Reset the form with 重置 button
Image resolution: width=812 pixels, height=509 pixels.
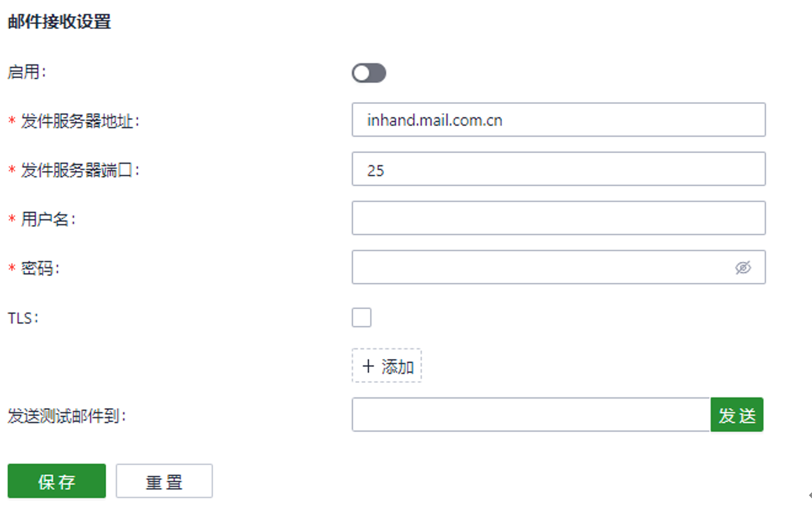[x=164, y=481]
